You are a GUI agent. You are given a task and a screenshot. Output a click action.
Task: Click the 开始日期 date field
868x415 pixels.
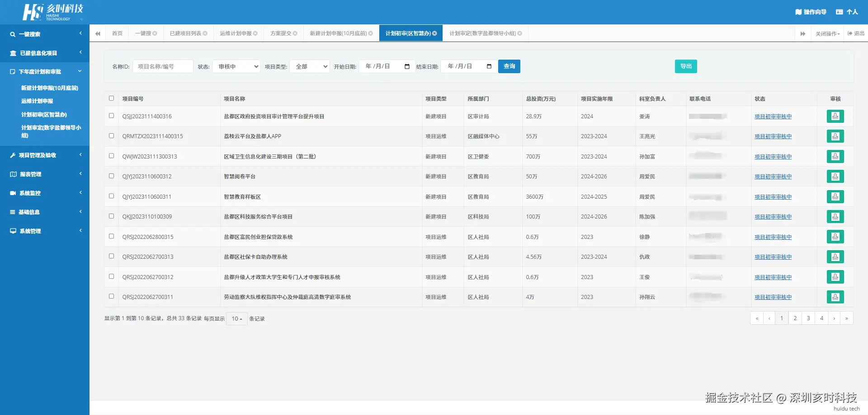(x=387, y=66)
